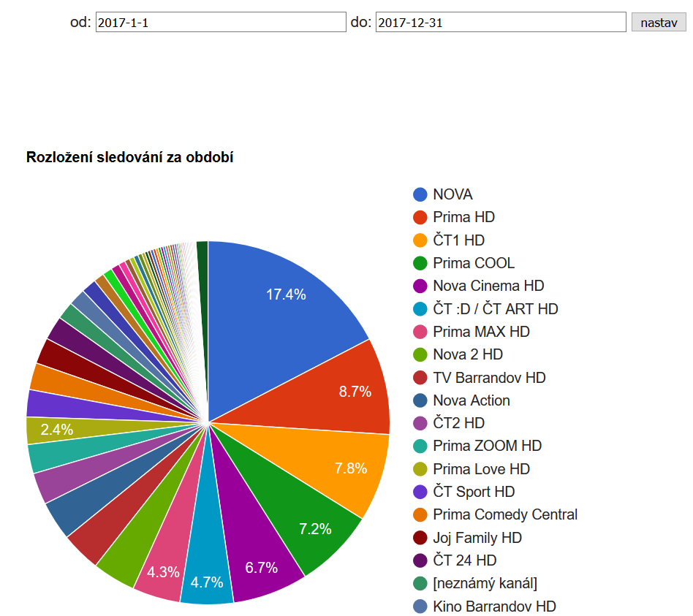The width and height of the screenshot is (693, 616).
Task: Click the 'od' start date input field
Action: tap(221, 22)
